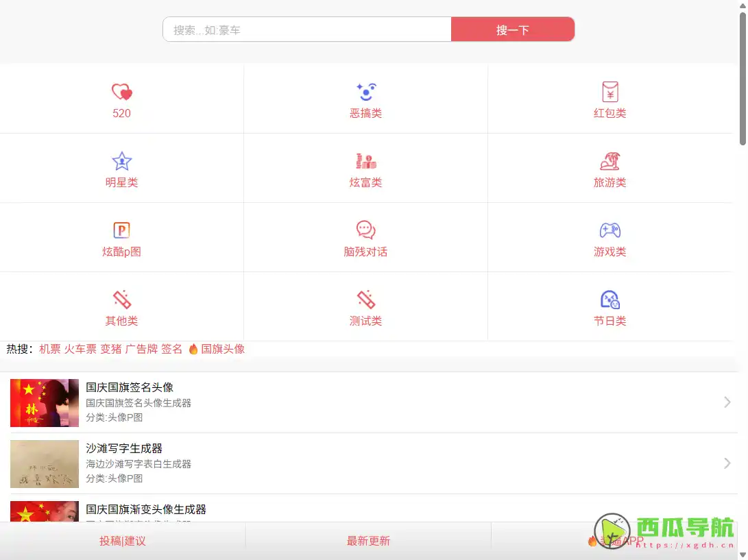Viewport: 748px width, 560px height.
Task: Click the sandy beach writing thumbnail
Action: (44, 463)
